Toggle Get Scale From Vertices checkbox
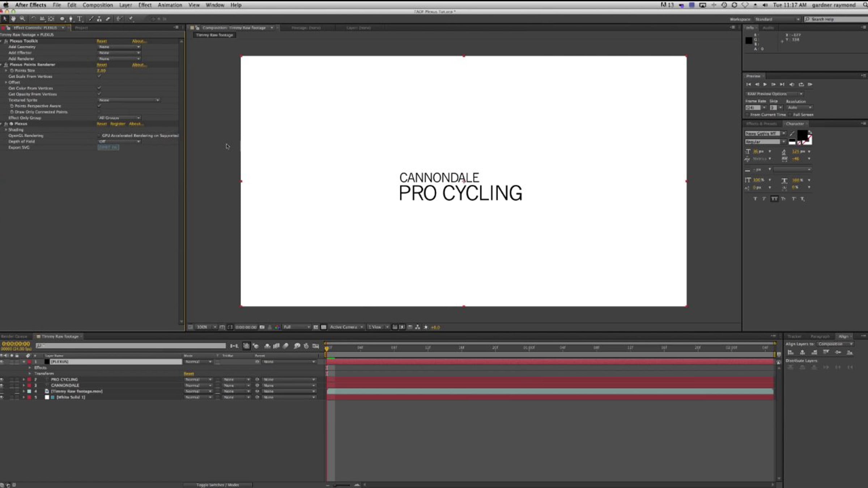Viewport: 868px width, 488px height. (99, 76)
